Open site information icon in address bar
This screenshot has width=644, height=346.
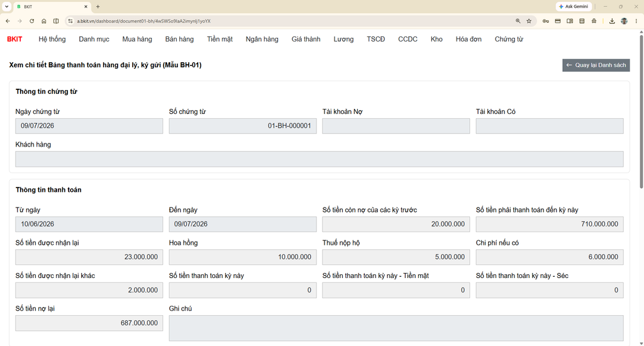[x=70, y=21]
